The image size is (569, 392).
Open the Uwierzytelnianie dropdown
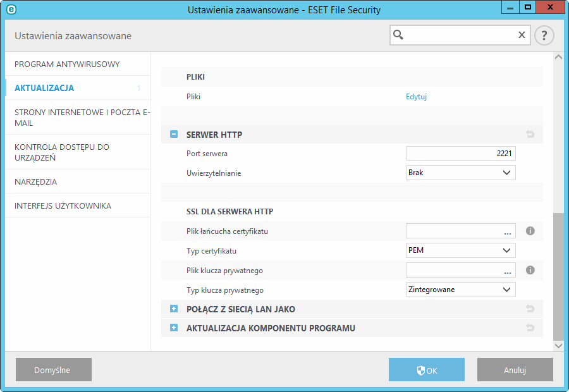460,173
